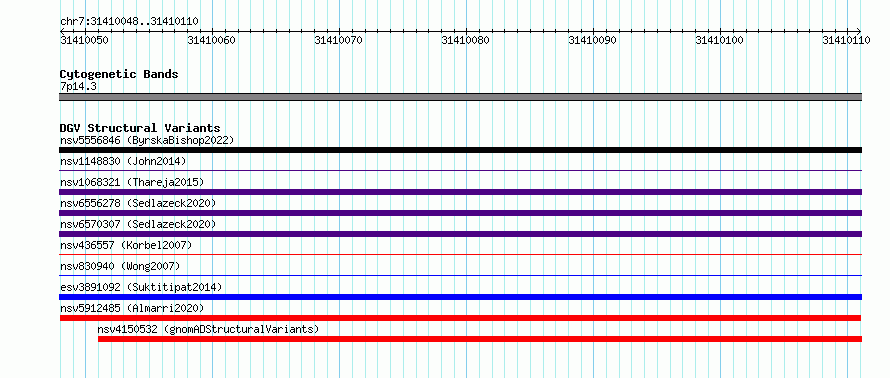
Task: Click ruler position 31410050
Action: click(84, 40)
